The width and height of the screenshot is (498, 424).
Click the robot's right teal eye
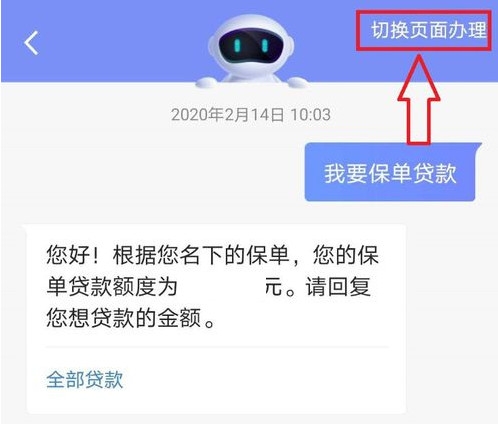click(265, 46)
